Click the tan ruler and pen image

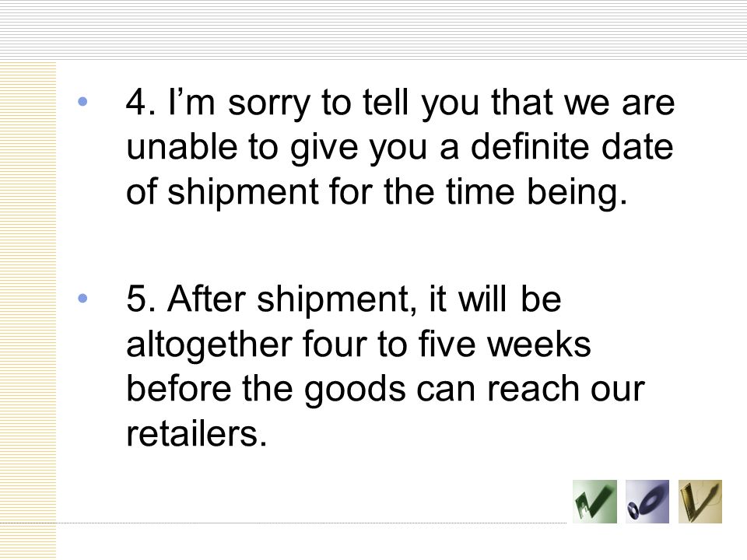(700, 502)
